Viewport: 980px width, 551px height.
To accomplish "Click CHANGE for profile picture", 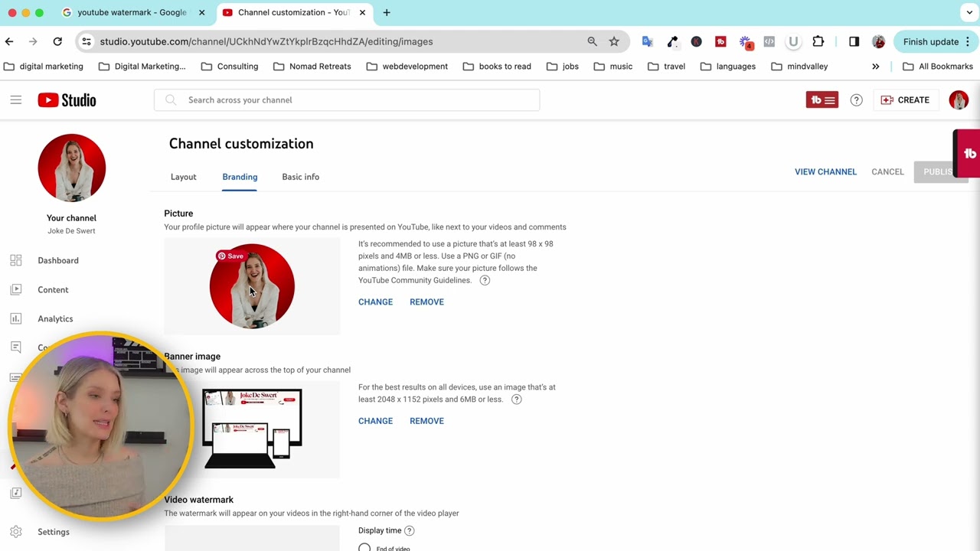I will [x=375, y=302].
